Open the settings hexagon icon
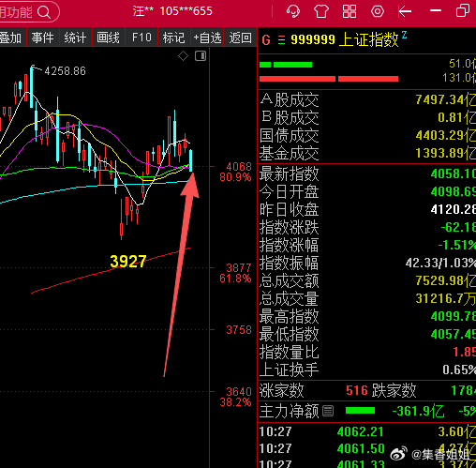The image size is (476, 468). 378,11
